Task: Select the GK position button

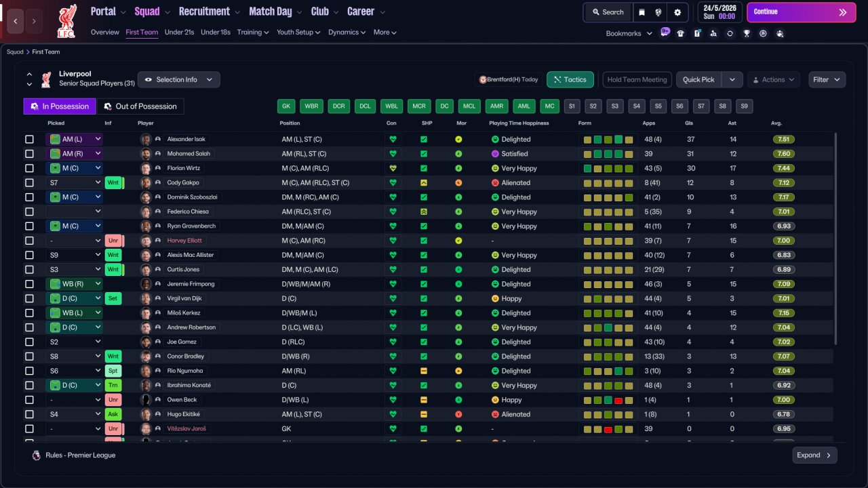Action: click(x=286, y=106)
